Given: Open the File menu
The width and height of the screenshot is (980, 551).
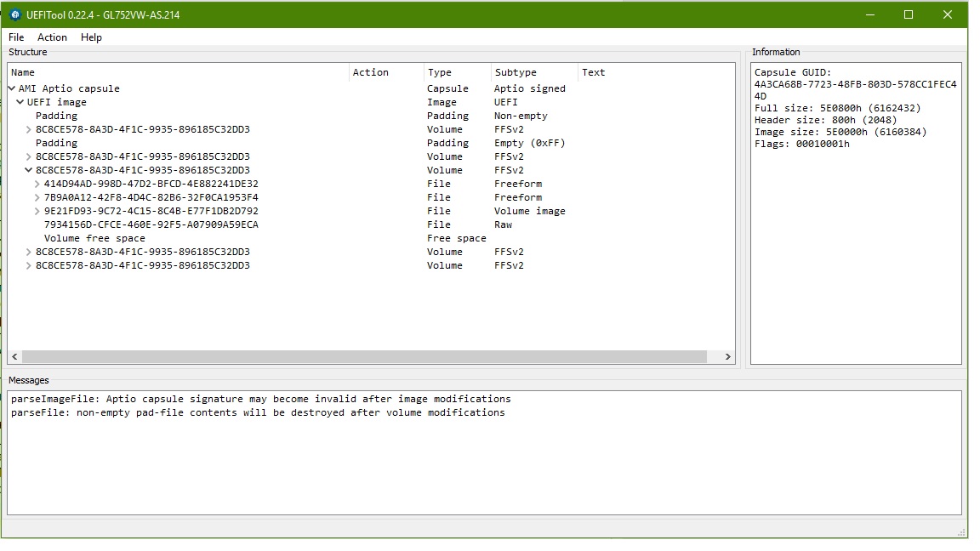Looking at the screenshot, I should (16, 37).
